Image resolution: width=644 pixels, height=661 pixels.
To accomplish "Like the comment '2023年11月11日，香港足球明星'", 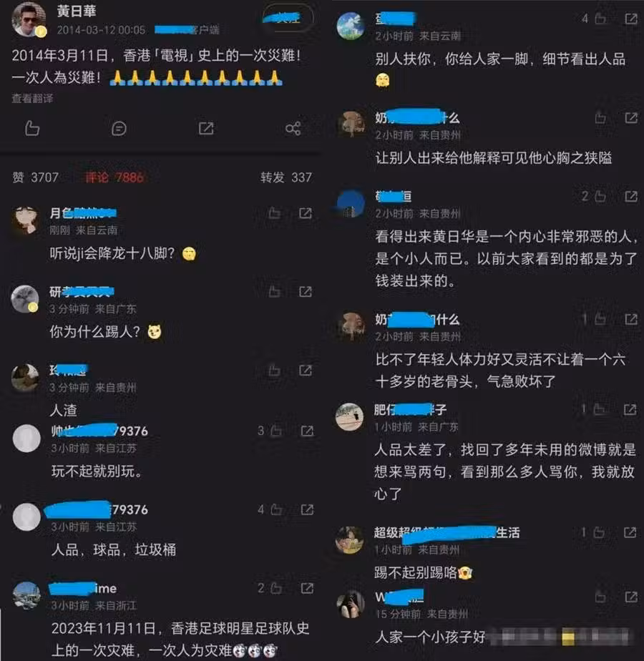I will (275, 587).
